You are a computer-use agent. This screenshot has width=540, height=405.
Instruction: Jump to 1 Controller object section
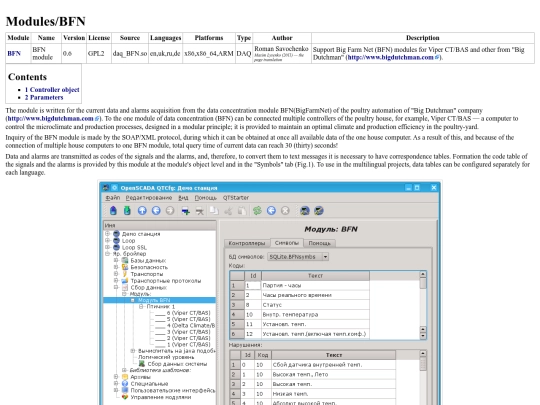coord(52,90)
